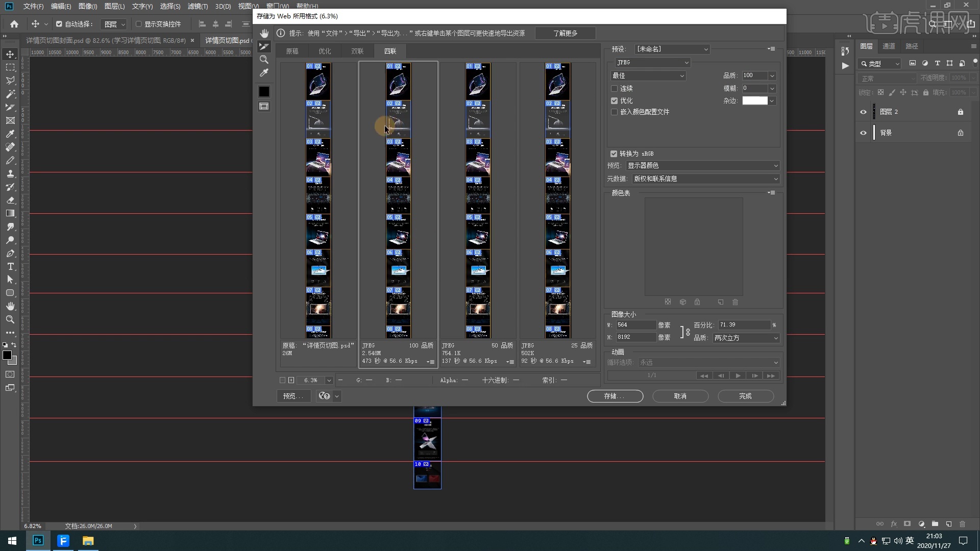Expand the 元数据 metadata dropdown
This screenshot has width=980, height=551.
coord(705,179)
